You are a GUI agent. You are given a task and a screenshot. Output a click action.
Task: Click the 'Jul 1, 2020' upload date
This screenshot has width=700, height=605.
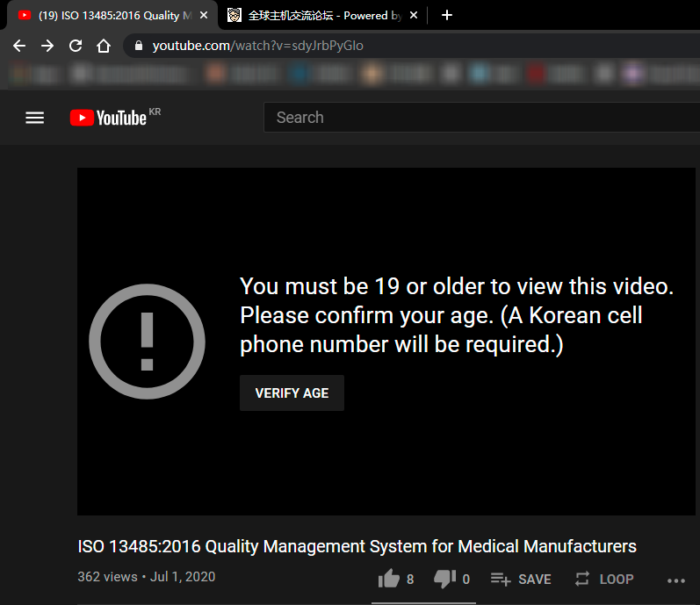(x=183, y=577)
